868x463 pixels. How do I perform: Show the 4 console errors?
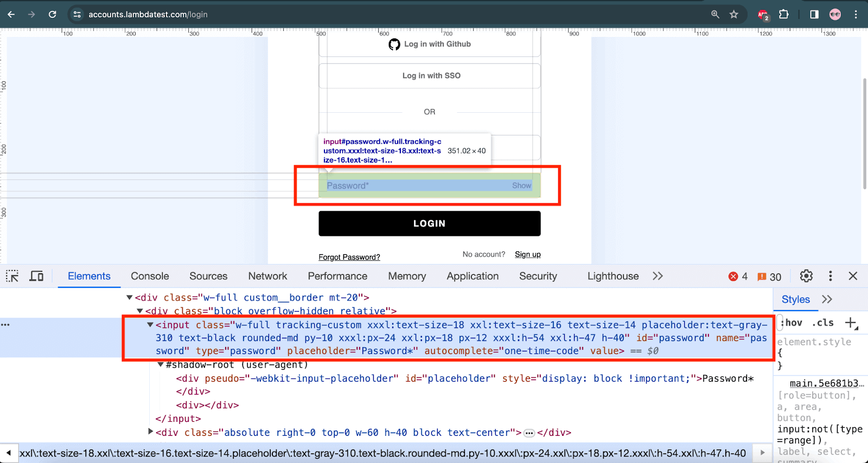point(738,276)
